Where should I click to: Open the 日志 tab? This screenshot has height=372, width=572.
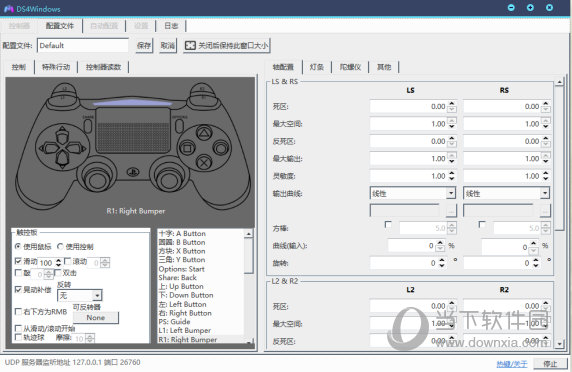coord(171,26)
